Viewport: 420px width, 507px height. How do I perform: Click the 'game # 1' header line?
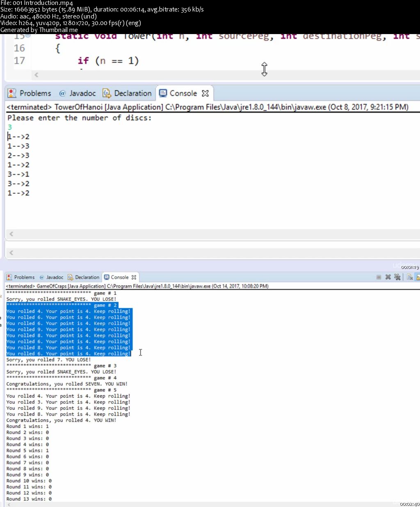62,293
